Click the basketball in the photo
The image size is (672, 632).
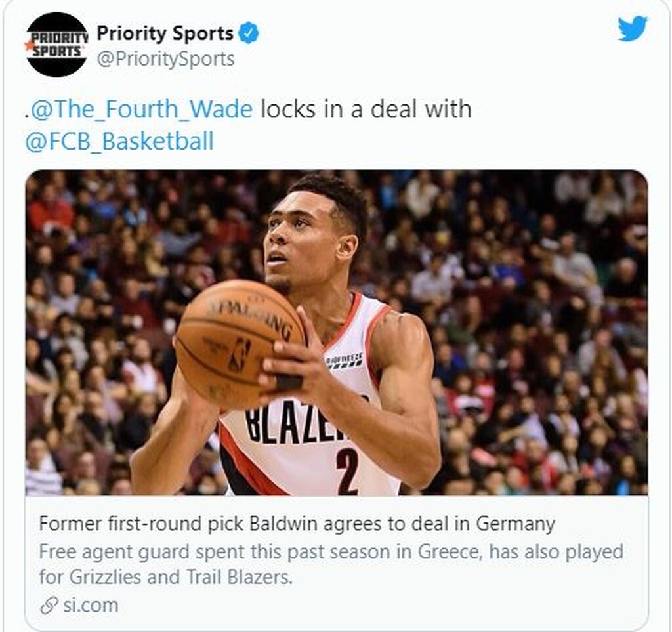click(x=240, y=344)
